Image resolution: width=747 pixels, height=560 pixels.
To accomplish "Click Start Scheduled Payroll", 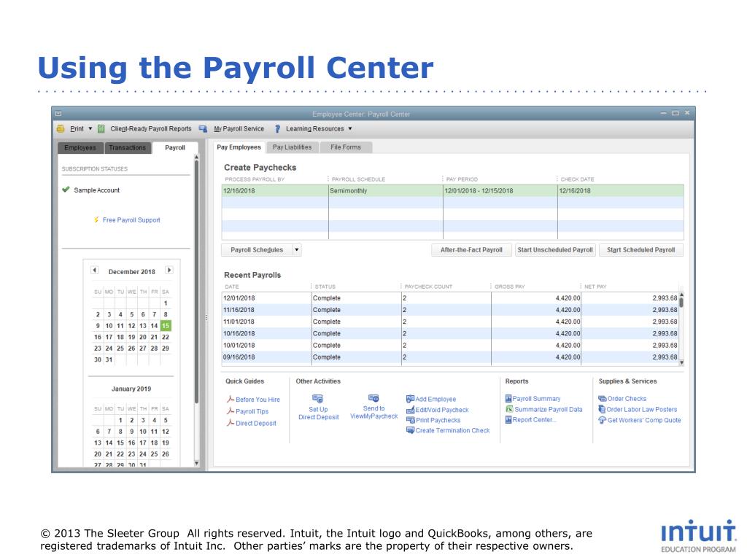I will tap(640, 249).
